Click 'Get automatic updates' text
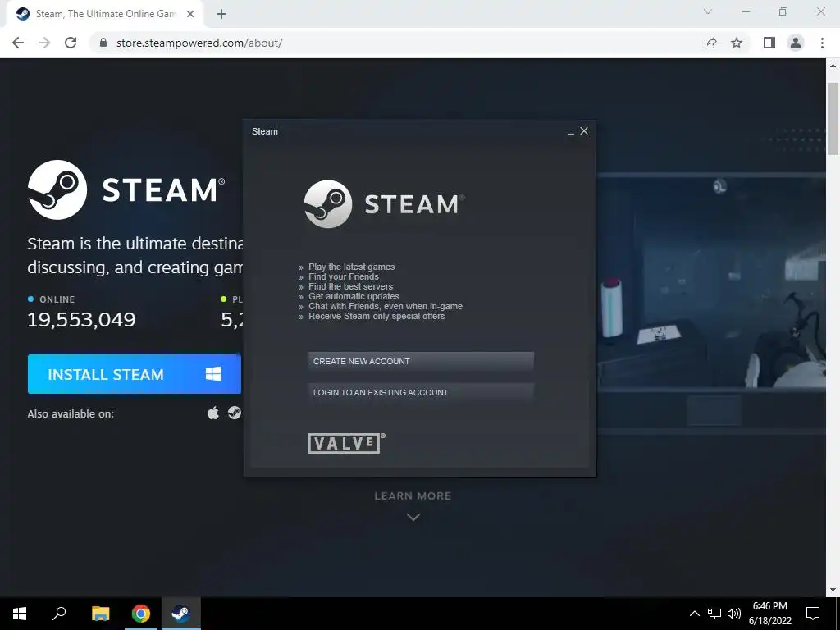Viewport: 840px width, 630px height. point(354,296)
